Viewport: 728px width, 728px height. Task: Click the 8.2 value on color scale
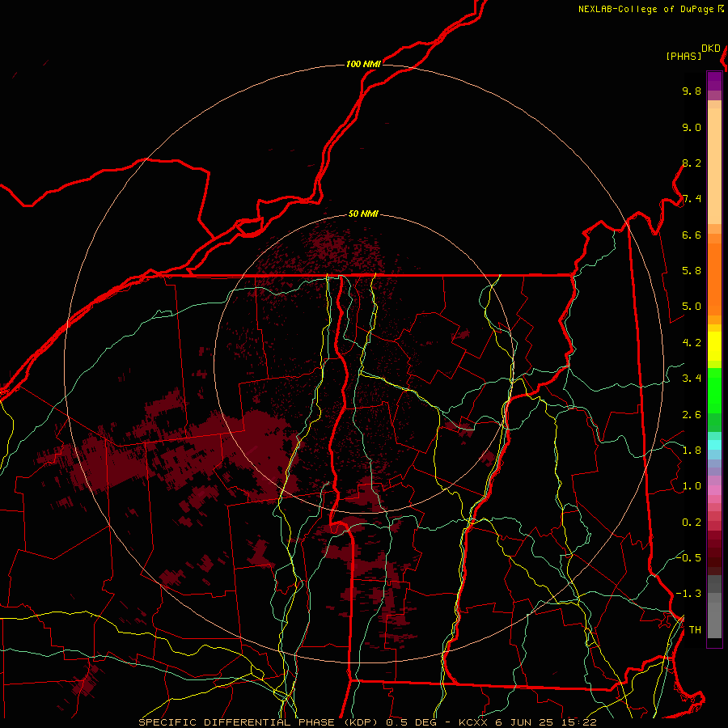tap(692, 163)
